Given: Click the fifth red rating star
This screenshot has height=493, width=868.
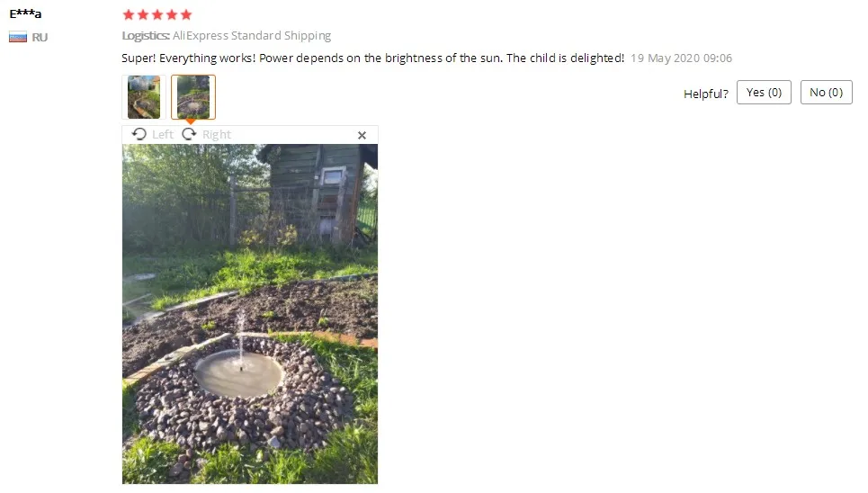Looking at the screenshot, I should click(186, 14).
